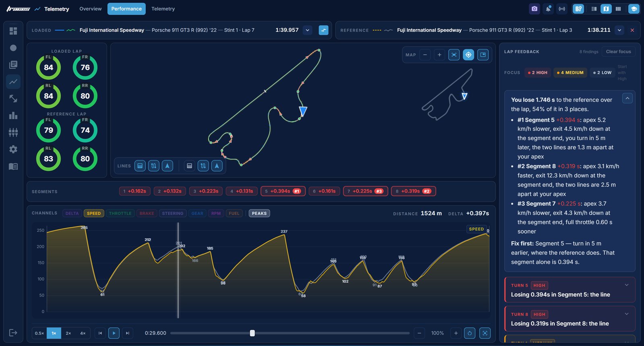This screenshot has height=346, width=644.
Task: Skip to the end of the lap
Action: pyautogui.click(x=128, y=333)
